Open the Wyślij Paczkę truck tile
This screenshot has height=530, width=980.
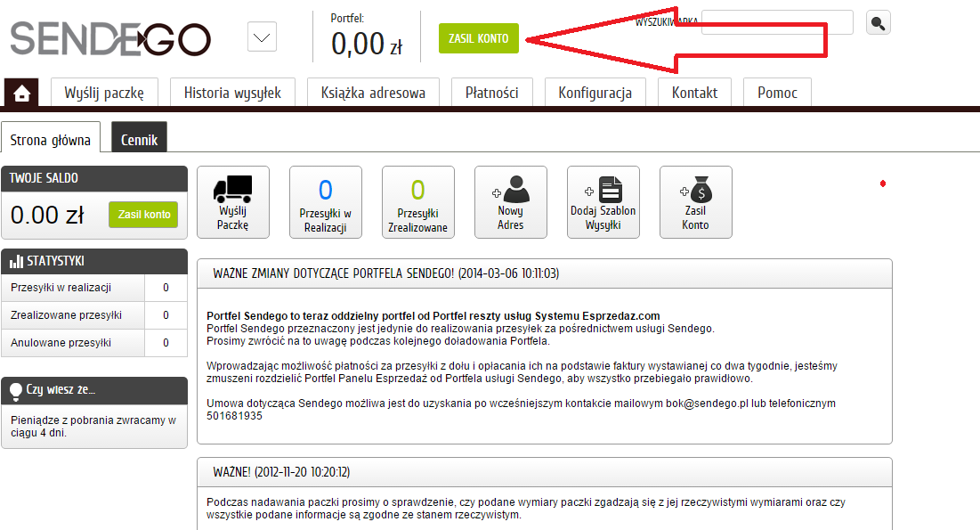tap(233, 202)
